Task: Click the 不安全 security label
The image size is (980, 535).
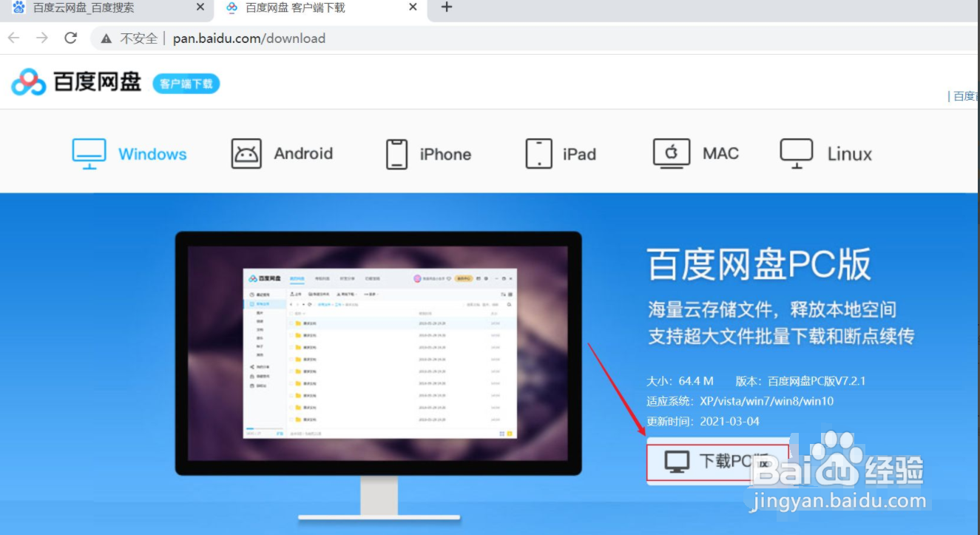Action: (138, 38)
